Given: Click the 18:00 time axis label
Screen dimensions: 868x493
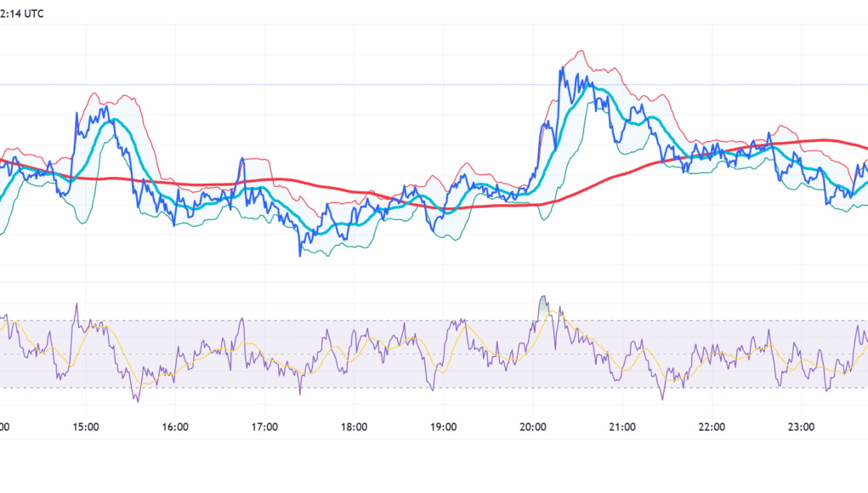Looking at the screenshot, I should tap(354, 427).
